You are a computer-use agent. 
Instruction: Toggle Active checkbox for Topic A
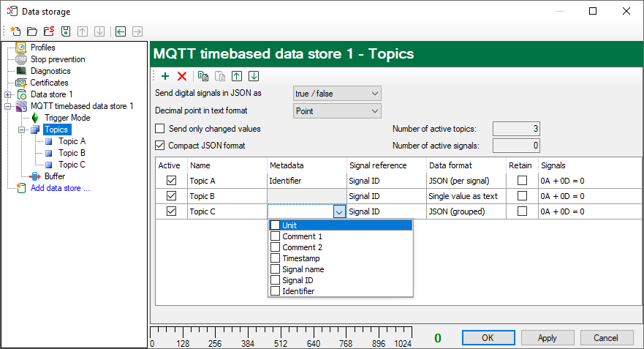[171, 181]
